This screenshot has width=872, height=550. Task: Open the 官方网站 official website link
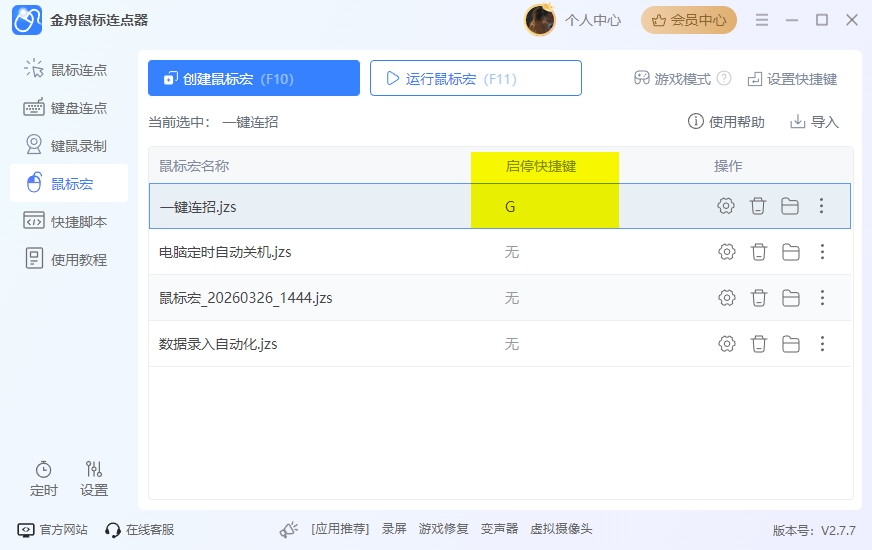pyautogui.click(x=53, y=529)
